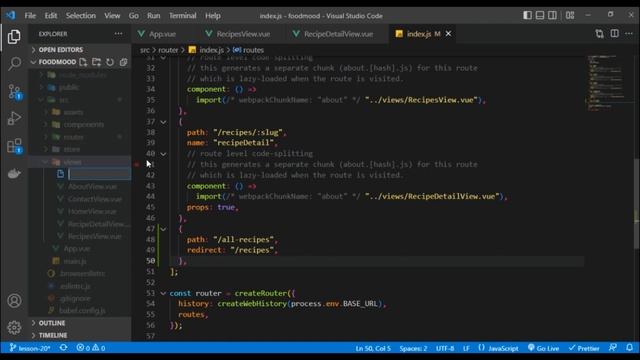Open notifications bell in status bar

pyautogui.click(x=629, y=348)
